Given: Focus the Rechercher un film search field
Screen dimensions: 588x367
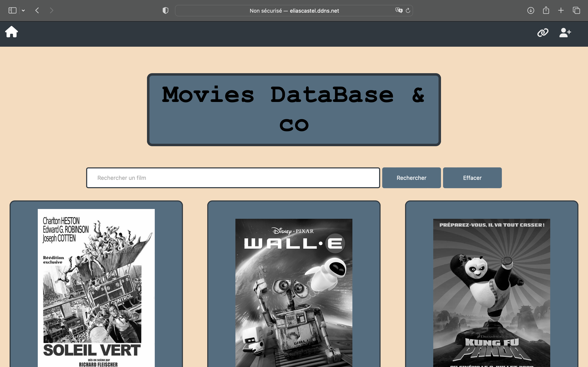Looking at the screenshot, I should tap(233, 178).
